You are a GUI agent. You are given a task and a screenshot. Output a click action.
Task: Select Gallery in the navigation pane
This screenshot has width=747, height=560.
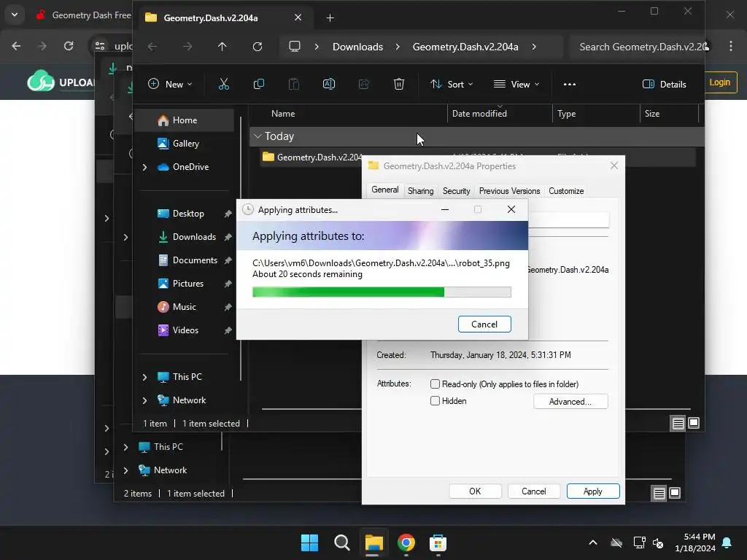click(x=186, y=144)
